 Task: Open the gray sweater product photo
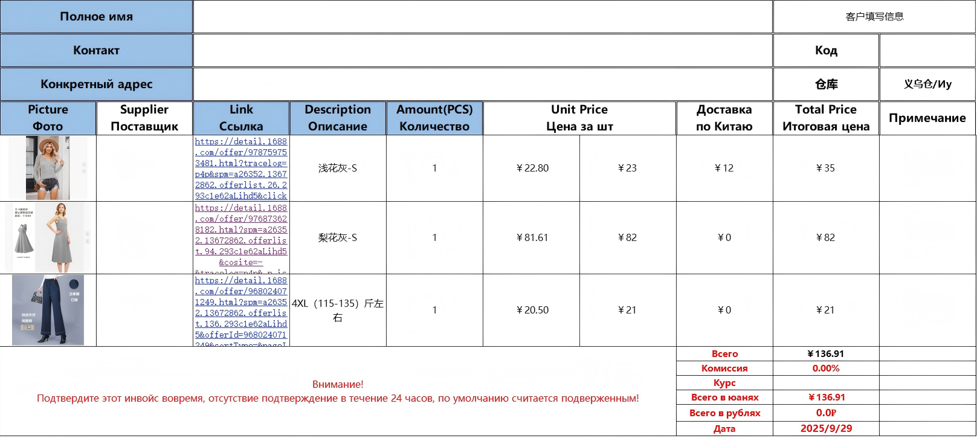(48, 168)
